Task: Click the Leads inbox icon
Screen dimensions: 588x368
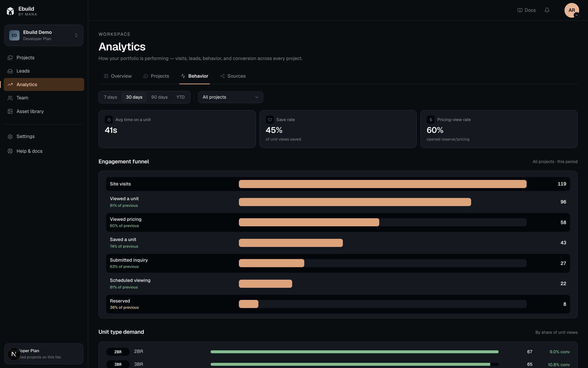Action: tap(10, 71)
